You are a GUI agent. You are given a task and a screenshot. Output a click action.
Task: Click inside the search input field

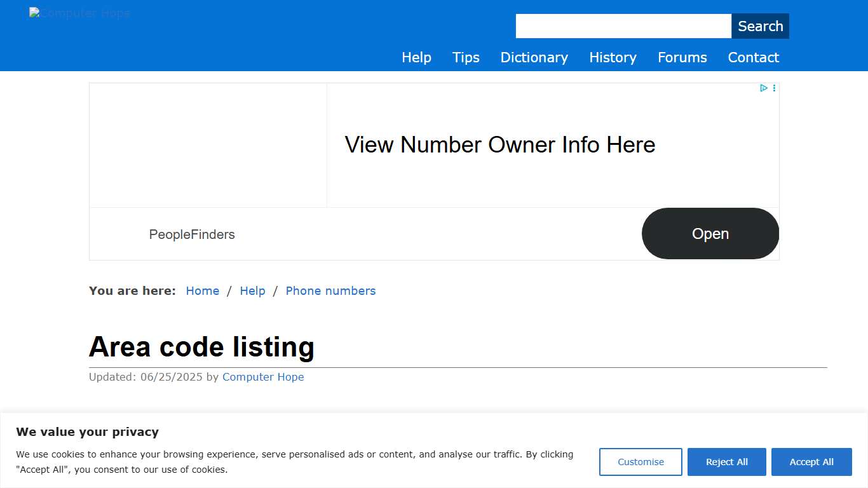pos(623,25)
